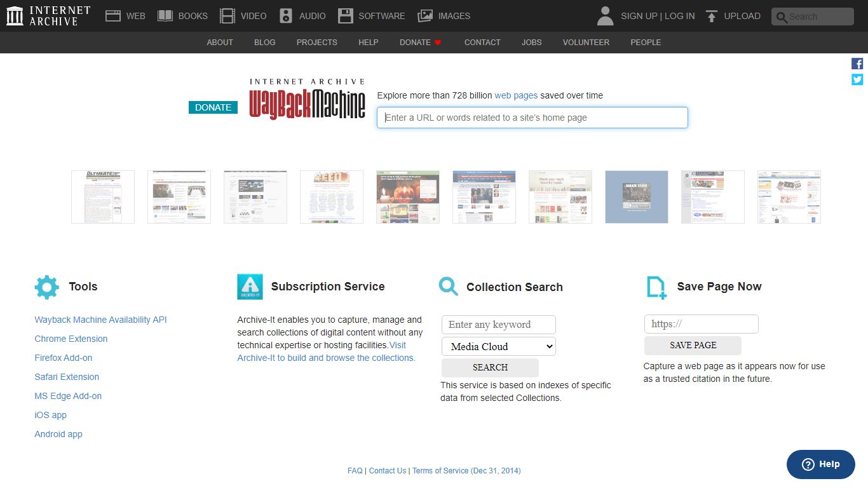Open the Software floppy disk icon

pos(345,16)
